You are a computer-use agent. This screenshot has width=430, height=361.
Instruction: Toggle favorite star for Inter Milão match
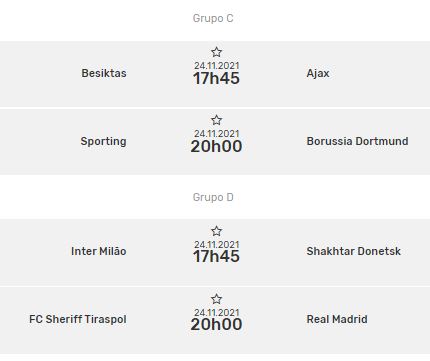[216, 231]
